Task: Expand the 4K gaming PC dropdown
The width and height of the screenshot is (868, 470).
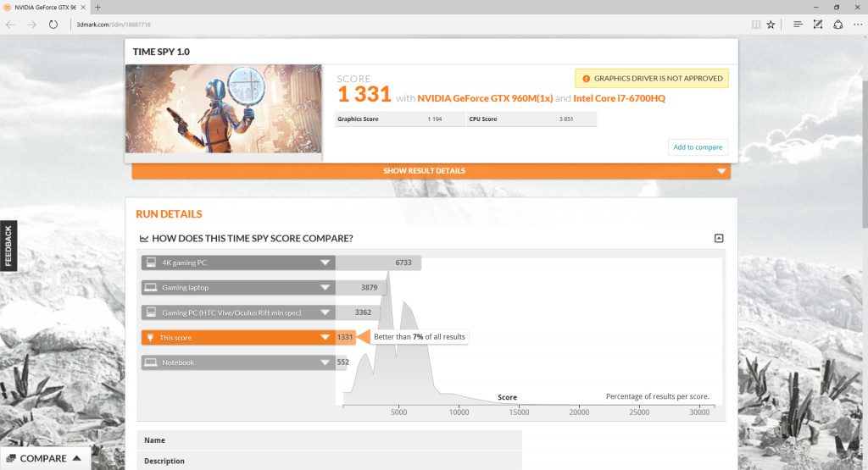Action: [x=325, y=263]
